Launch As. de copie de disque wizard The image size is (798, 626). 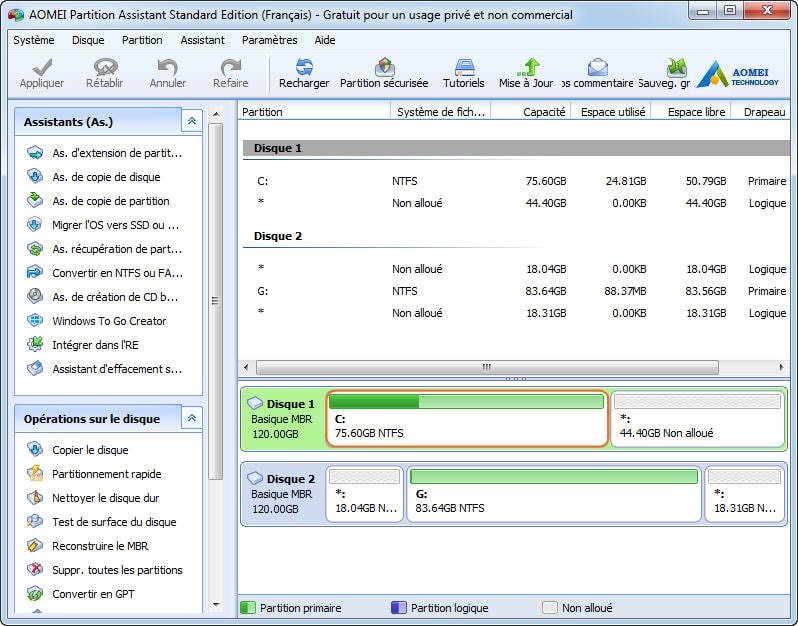(x=94, y=177)
